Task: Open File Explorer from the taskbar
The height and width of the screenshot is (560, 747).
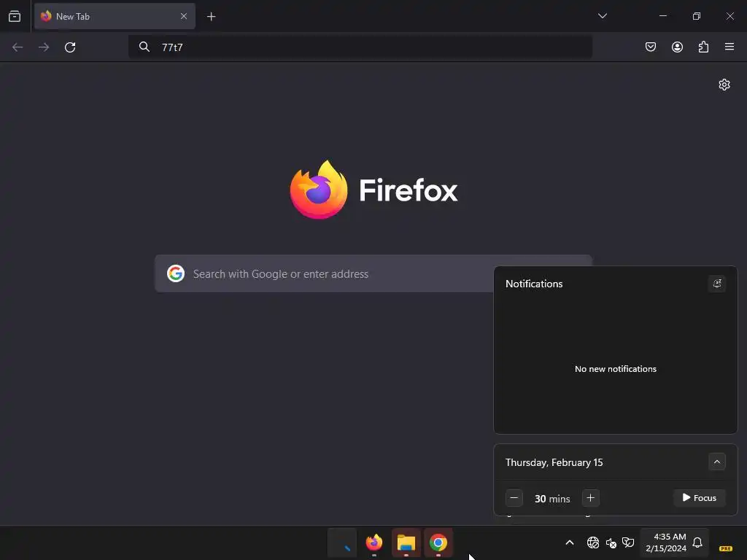Action: pyautogui.click(x=406, y=542)
